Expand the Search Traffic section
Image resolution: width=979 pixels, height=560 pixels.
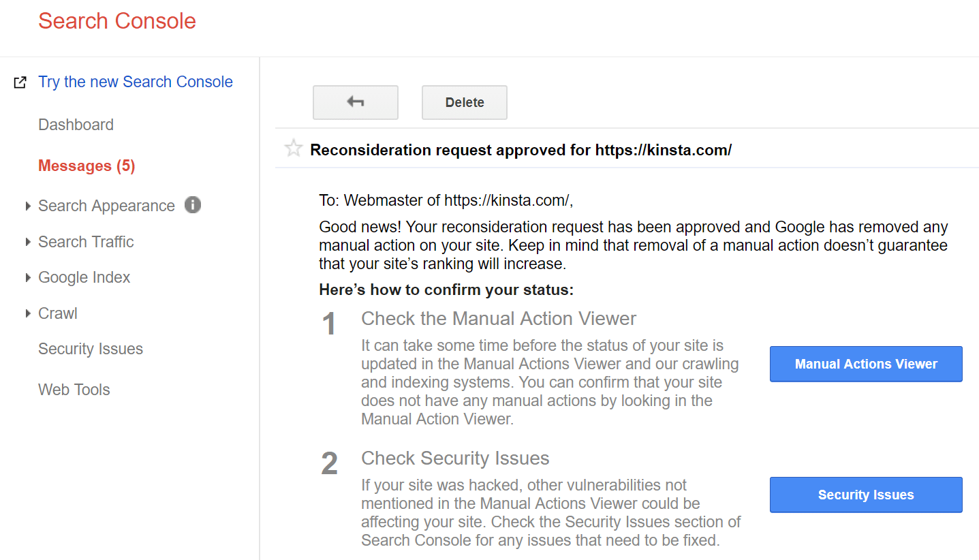pyautogui.click(x=27, y=241)
